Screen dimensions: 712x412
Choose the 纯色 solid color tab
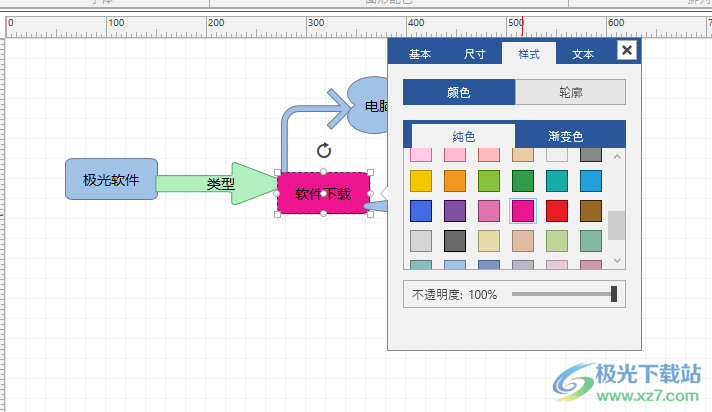463,136
